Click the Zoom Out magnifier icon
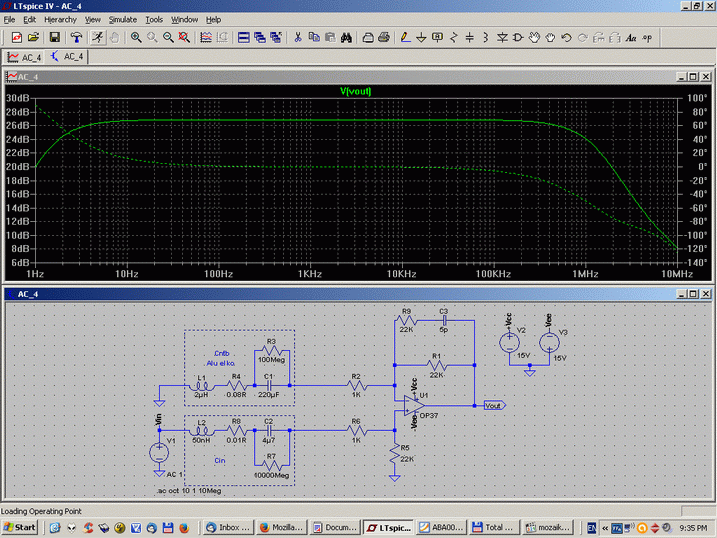 pos(168,37)
